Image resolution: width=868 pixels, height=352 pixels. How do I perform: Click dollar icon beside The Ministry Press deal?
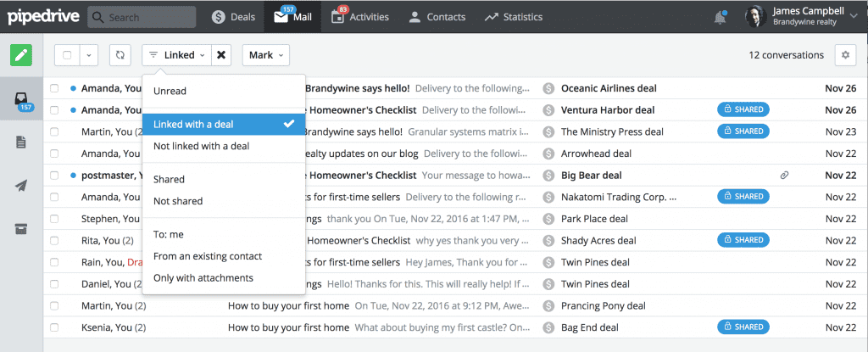pos(548,132)
